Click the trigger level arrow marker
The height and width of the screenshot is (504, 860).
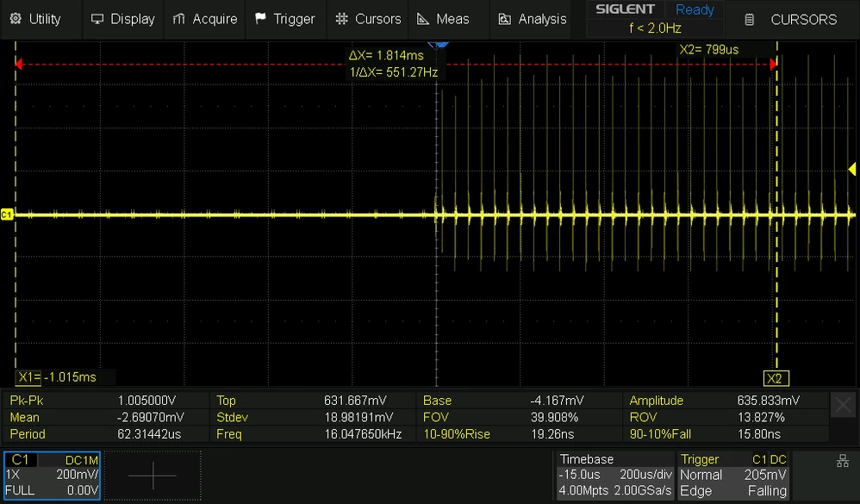(851, 170)
